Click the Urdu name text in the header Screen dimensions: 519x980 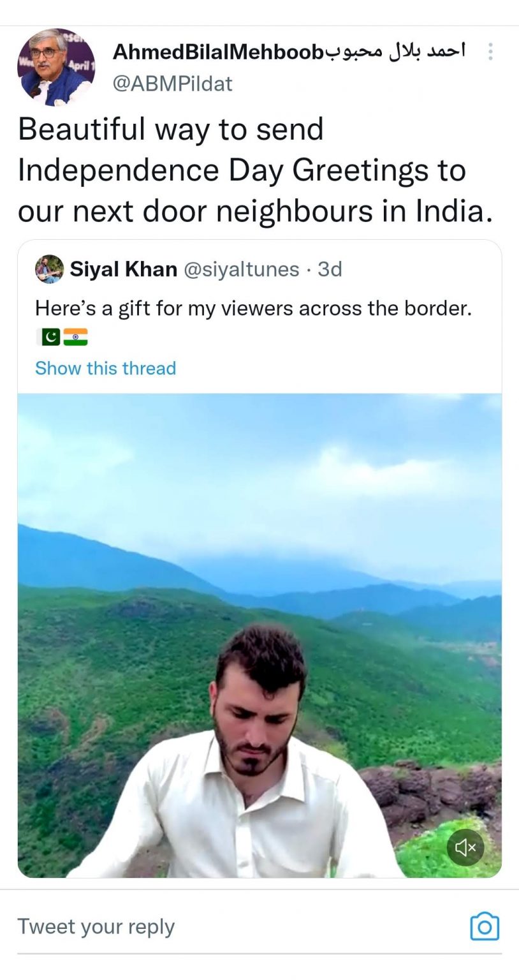[395, 51]
